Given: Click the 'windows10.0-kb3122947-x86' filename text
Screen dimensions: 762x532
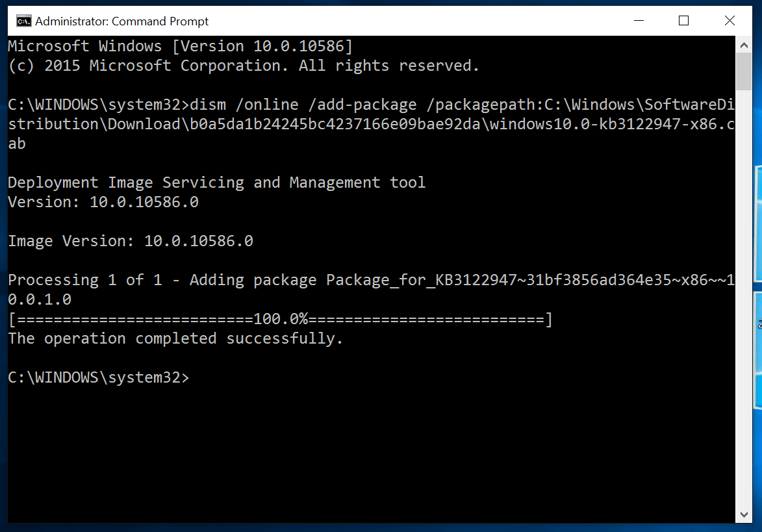Looking at the screenshot, I should (x=603, y=124).
